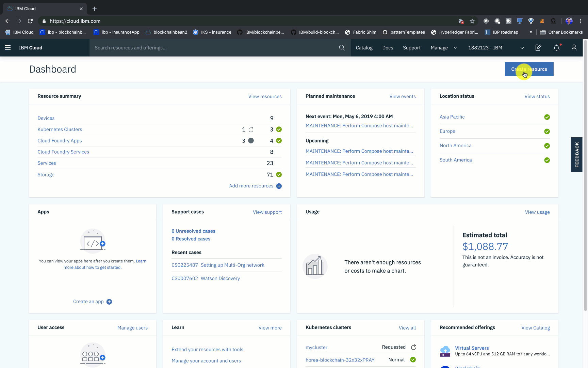The image size is (588, 368).
Task: Click the browser reload button
Action: 30,21
